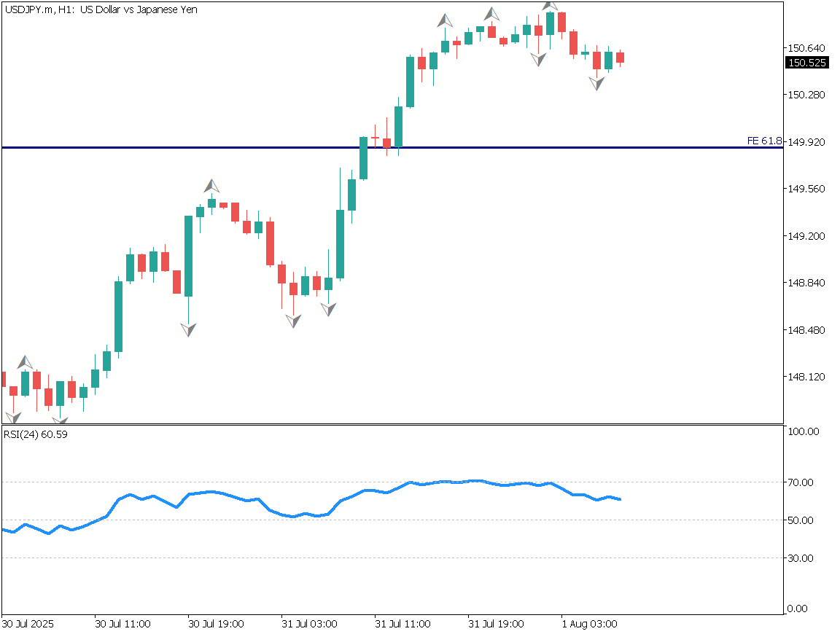Viewport: 840px width, 634px height.
Task: Click the down fractal arrow just below 150.640 level
Action: [x=539, y=59]
